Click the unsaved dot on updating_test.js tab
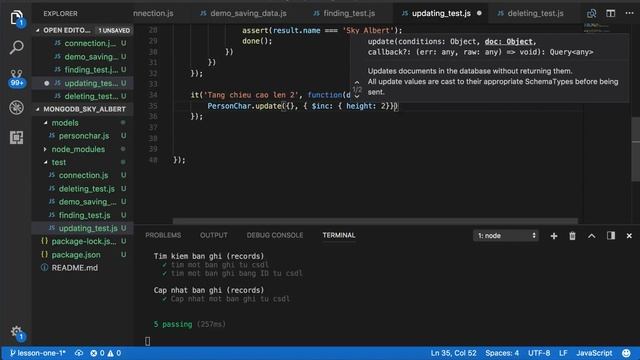The width and height of the screenshot is (640, 360). pos(479,13)
